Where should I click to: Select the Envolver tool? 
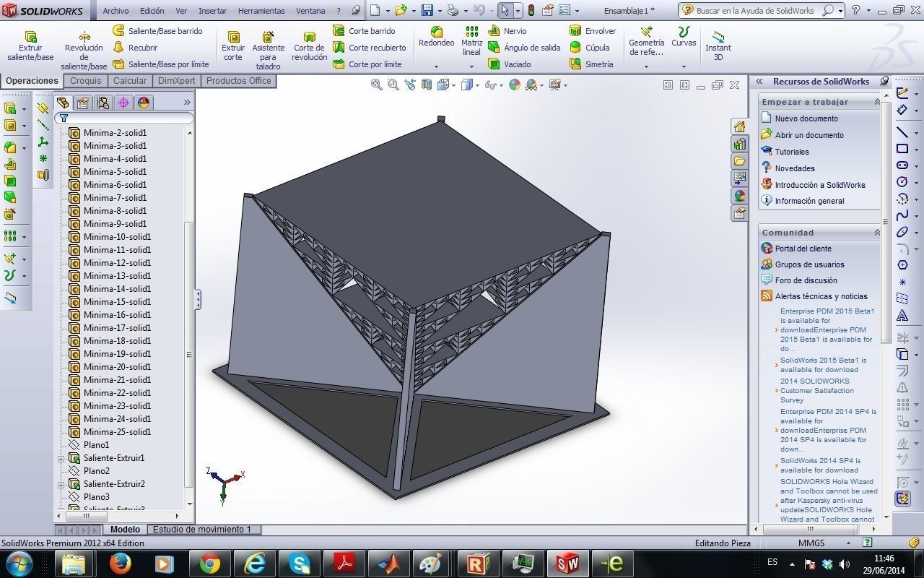click(593, 31)
